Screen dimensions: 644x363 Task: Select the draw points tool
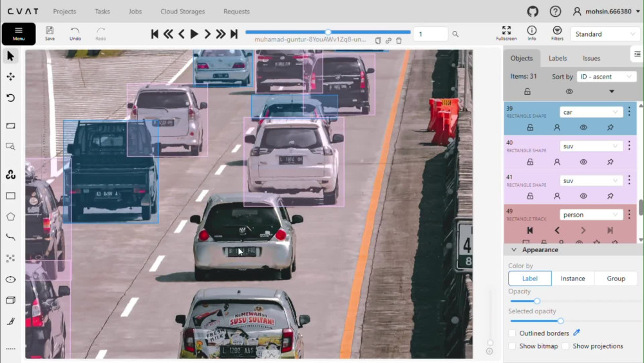point(11,258)
